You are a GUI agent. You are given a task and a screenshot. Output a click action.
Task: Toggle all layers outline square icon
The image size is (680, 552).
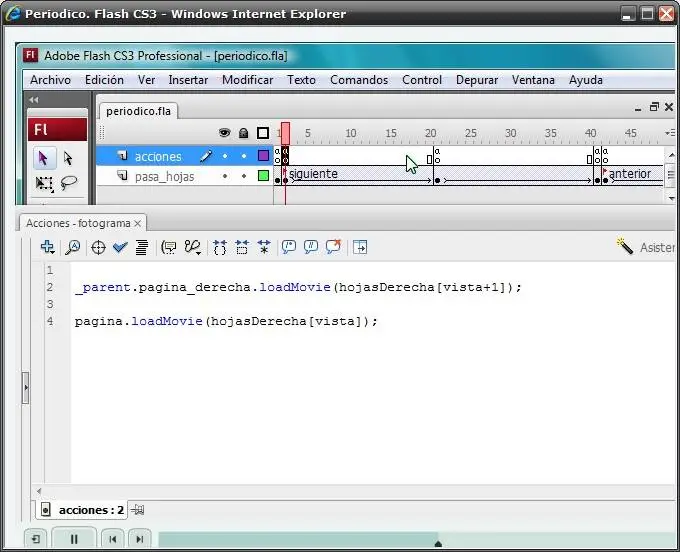point(263,133)
